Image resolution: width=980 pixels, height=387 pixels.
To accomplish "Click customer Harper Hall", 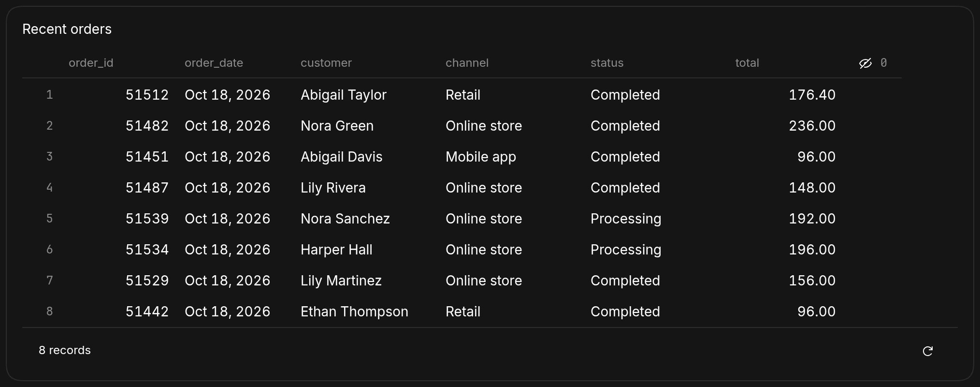I will pos(336,250).
